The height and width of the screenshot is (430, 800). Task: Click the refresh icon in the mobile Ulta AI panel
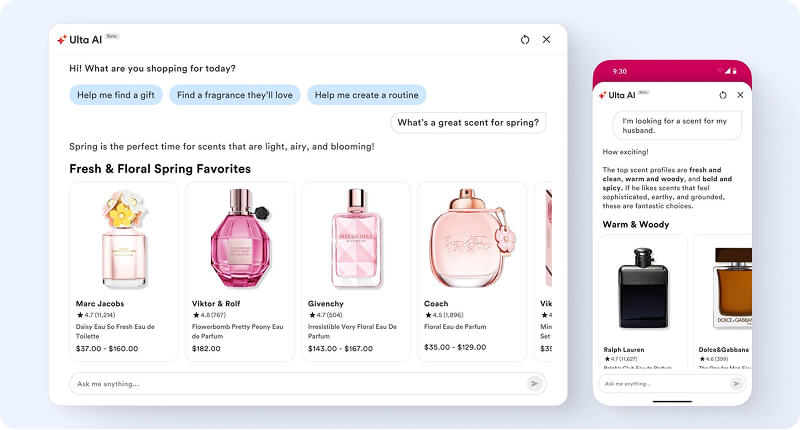click(x=723, y=95)
